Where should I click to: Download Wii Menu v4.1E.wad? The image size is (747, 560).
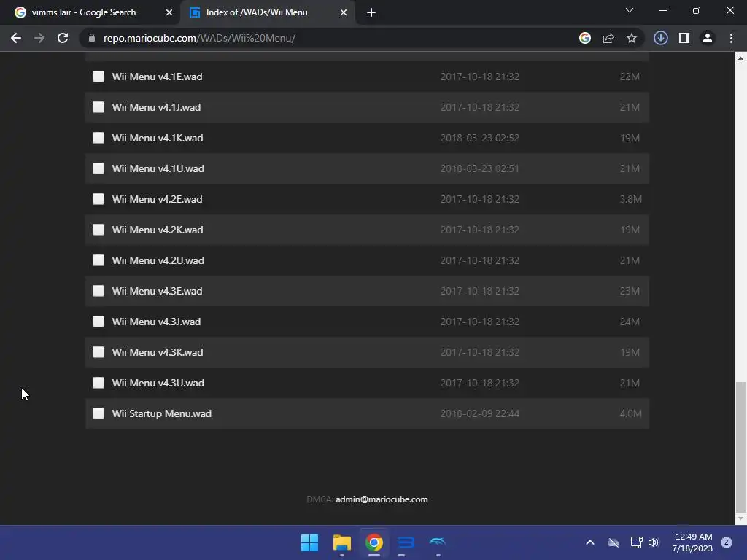click(158, 77)
